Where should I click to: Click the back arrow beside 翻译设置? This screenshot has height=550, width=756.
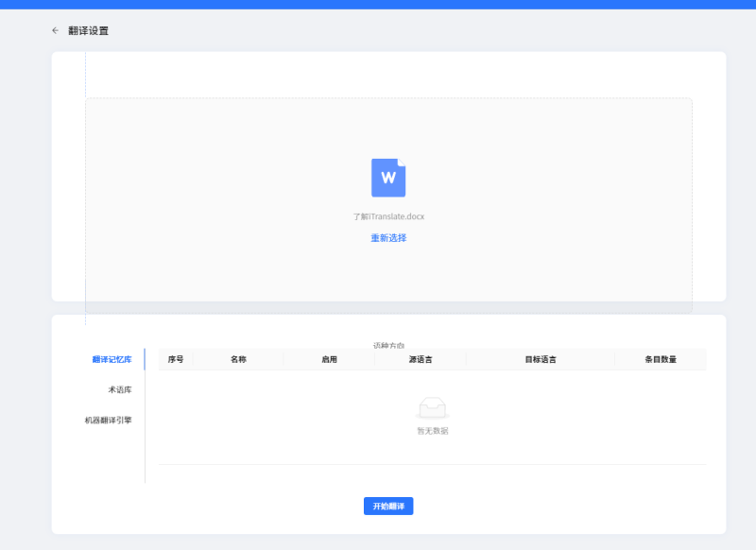[54, 30]
